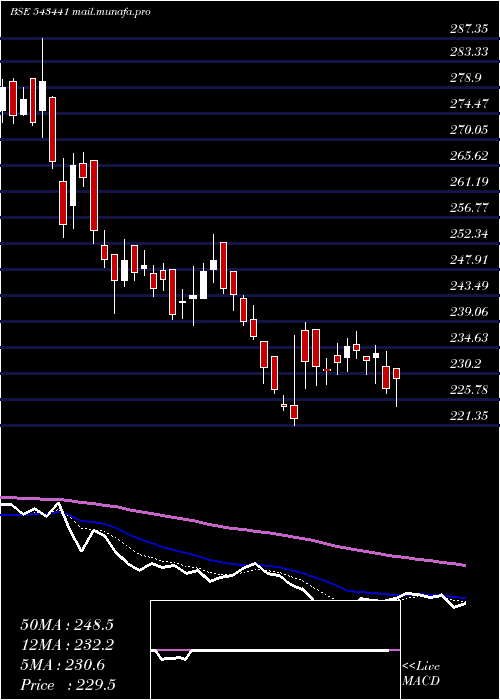
Task: Select the 252.34 price axis label
Action: click(469, 233)
